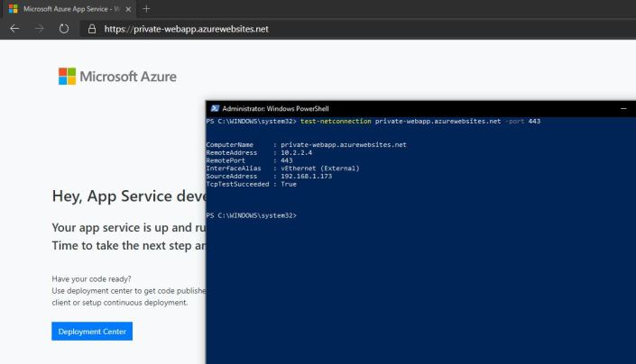Click the RemoteAddress value 10.2.2.4

[x=297, y=152]
